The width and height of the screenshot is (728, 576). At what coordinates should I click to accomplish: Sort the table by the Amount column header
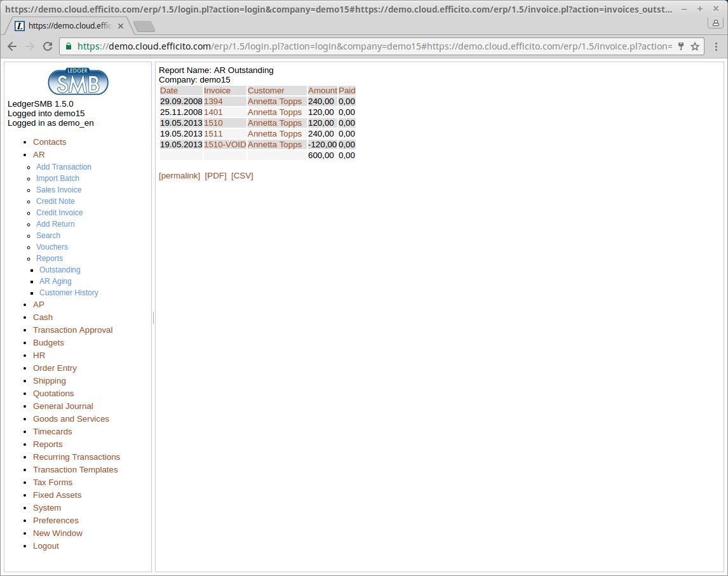[x=322, y=91]
